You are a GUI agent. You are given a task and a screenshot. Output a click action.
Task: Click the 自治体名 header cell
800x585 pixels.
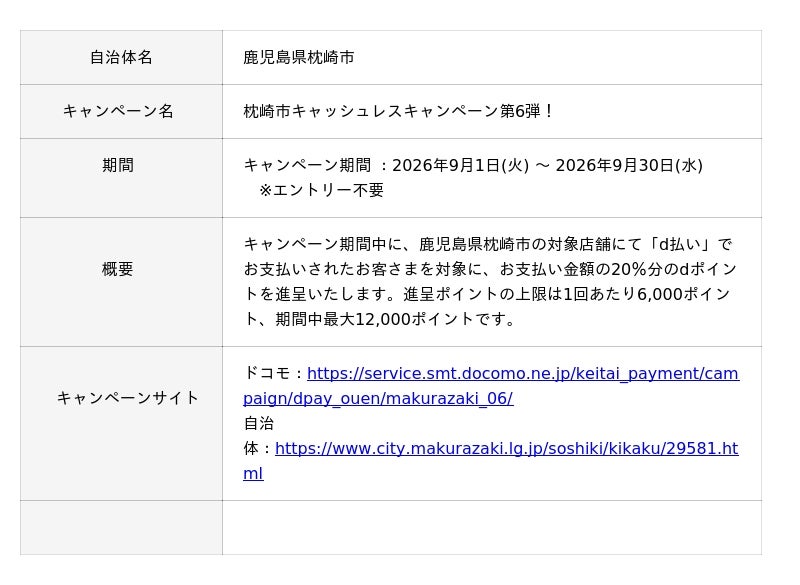tap(121, 57)
